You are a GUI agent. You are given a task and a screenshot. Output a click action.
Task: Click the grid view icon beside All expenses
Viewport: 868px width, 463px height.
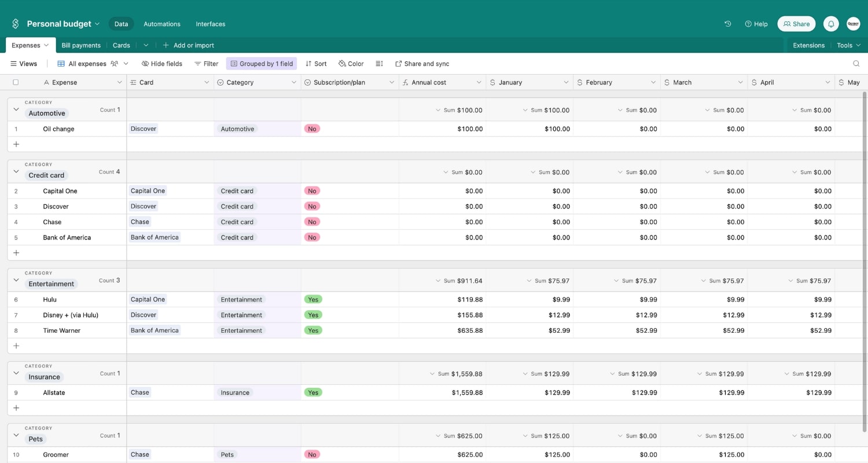pyautogui.click(x=61, y=64)
